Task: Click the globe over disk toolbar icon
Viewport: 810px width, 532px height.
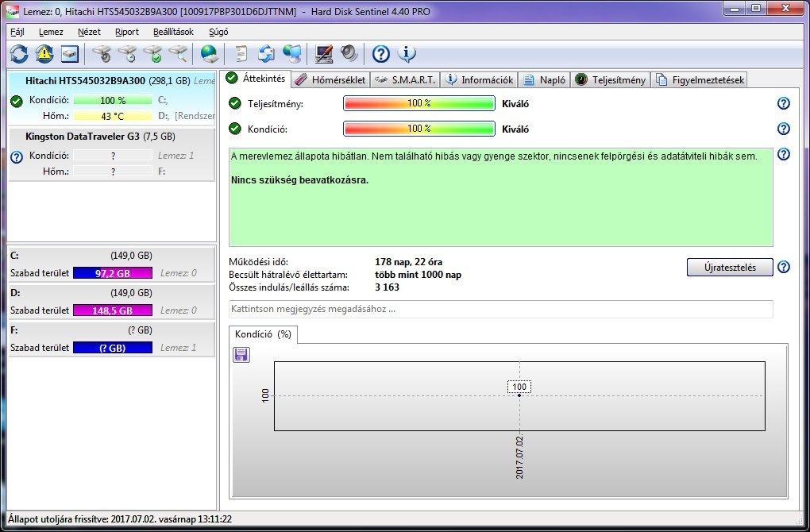Action: tap(209, 54)
